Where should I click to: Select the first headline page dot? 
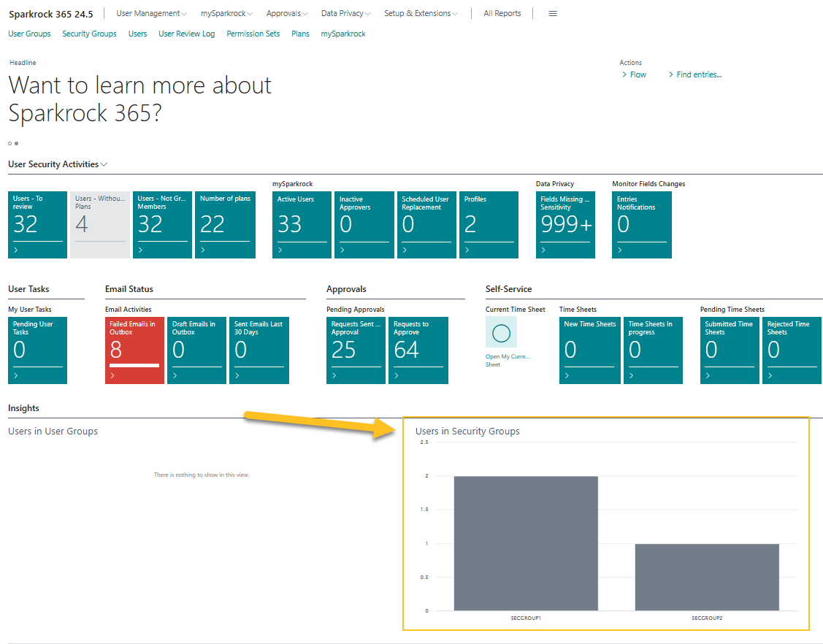click(10, 144)
